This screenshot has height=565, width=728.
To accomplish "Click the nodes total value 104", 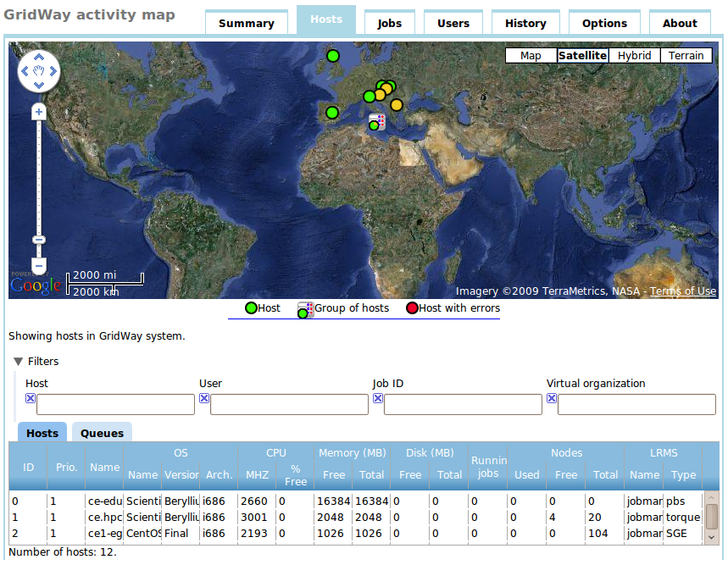I will pos(598,534).
